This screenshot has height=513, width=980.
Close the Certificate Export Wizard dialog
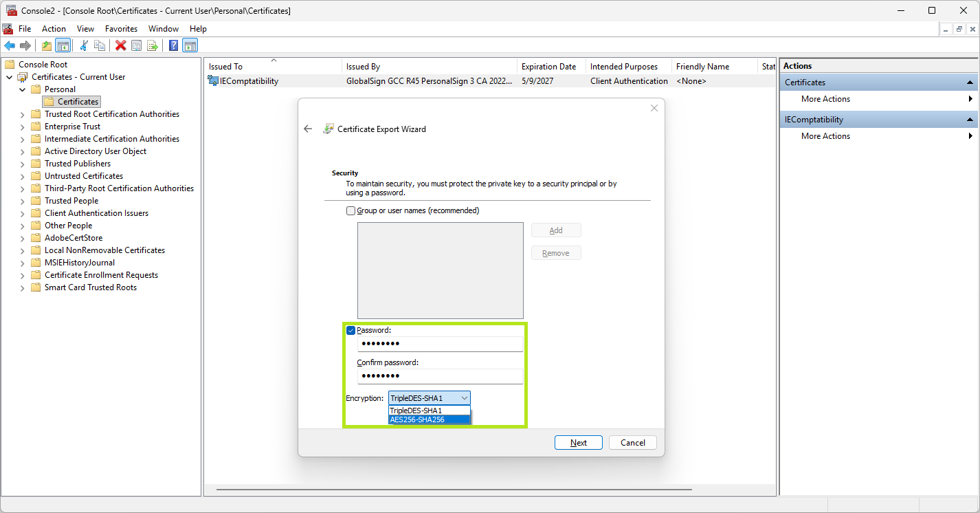click(654, 108)
